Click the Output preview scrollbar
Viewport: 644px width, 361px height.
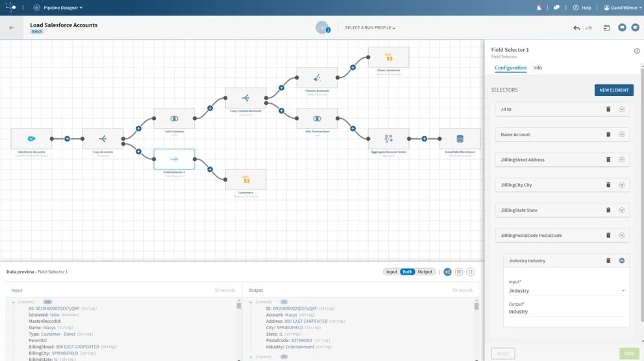[477, 306]
